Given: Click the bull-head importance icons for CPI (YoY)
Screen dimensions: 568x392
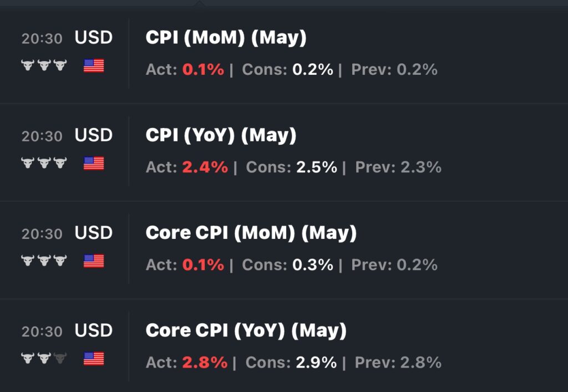Looking at the screenshot, I should 44,163.
